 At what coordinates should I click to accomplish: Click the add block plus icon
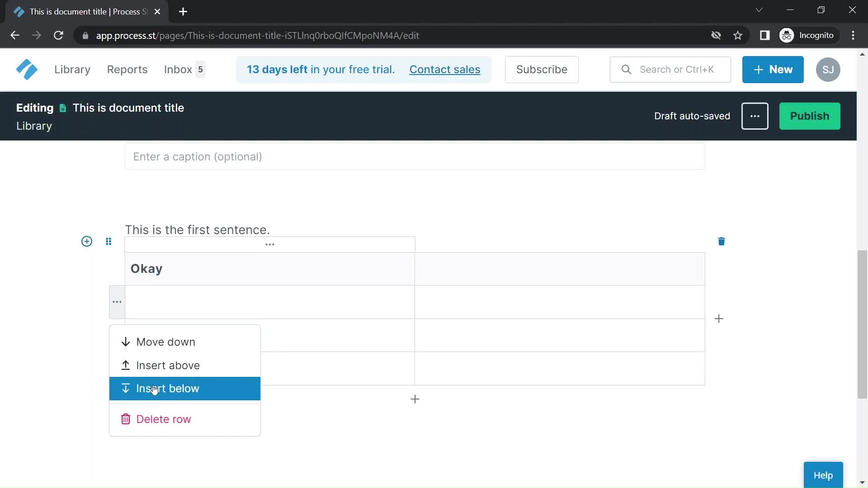pyautogui.click(x=86, y=241)
